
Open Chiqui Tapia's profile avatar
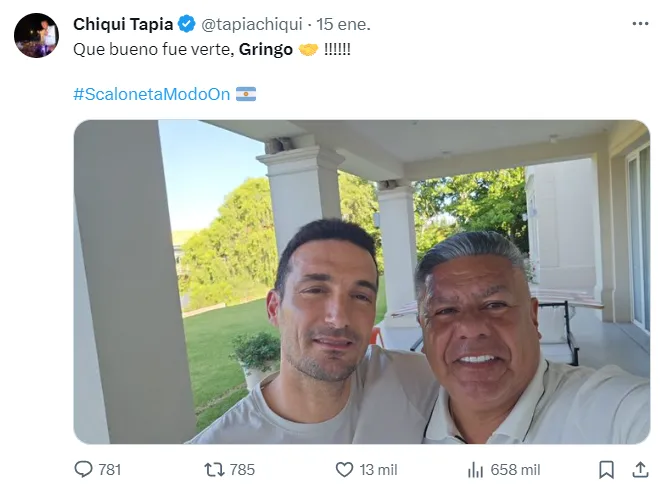coord(36,35)
